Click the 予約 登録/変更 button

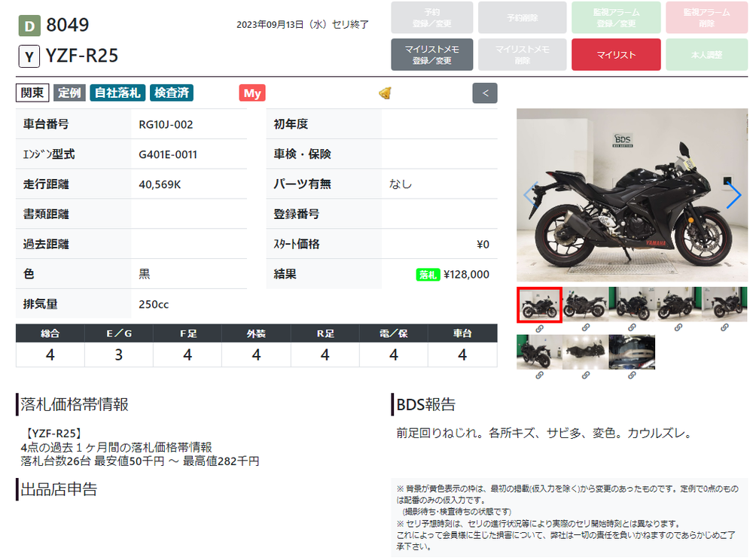[x=431, y=18]
